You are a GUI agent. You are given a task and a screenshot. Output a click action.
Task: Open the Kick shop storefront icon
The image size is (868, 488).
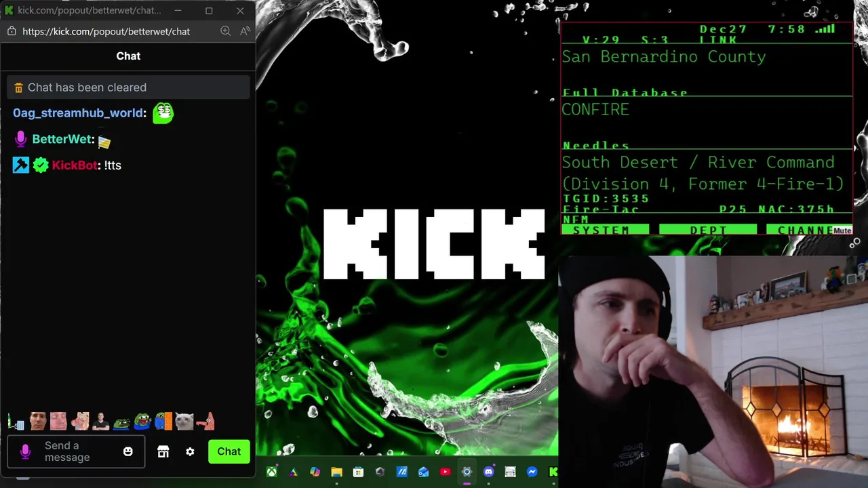tap(163, 451)
